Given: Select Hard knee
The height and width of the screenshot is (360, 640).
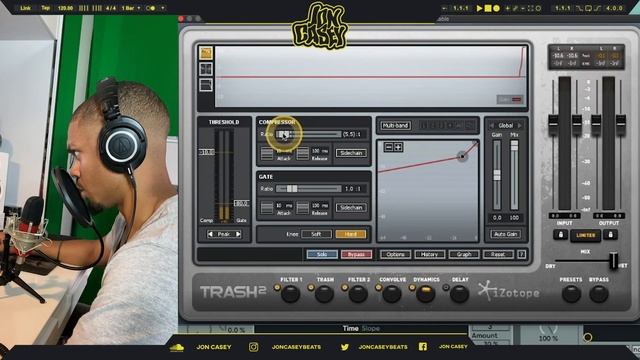Looking at the screenshot, I should tap(351, 234).
